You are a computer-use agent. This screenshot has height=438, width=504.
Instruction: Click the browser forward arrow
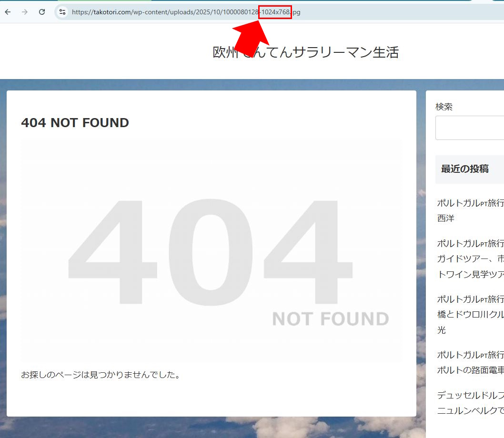click(x=25, y=12)
